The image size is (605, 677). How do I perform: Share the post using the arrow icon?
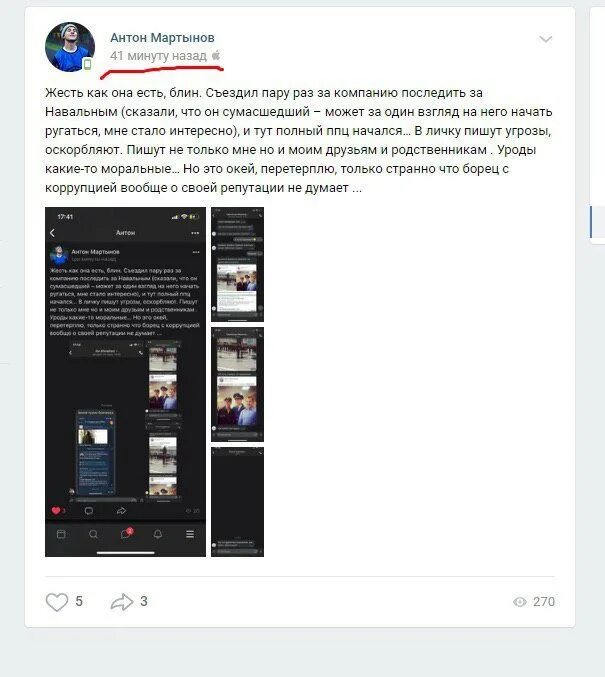pos(122,602)
